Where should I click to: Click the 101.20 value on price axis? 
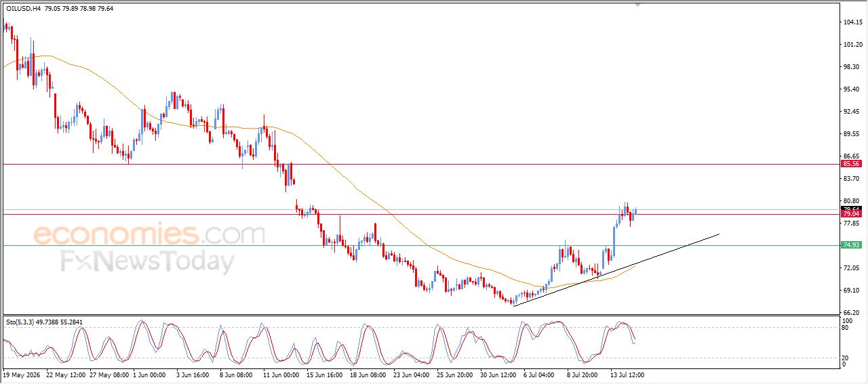[852, 45]
